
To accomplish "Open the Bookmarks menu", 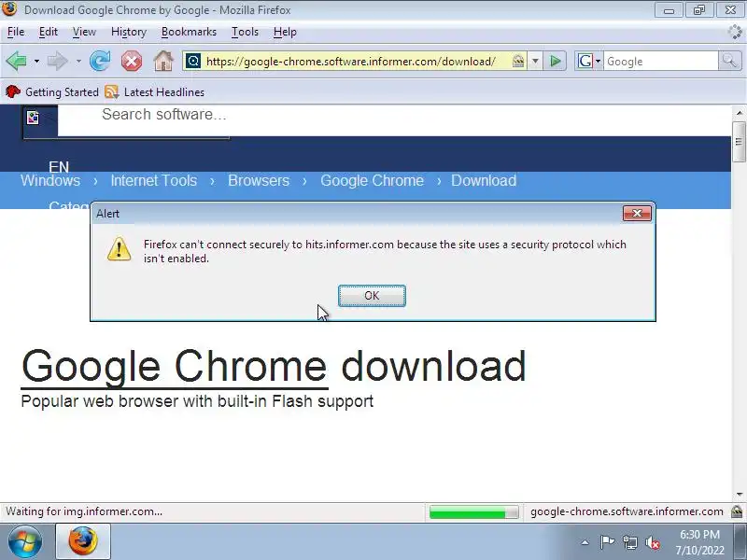I will (x=189, y=32).
